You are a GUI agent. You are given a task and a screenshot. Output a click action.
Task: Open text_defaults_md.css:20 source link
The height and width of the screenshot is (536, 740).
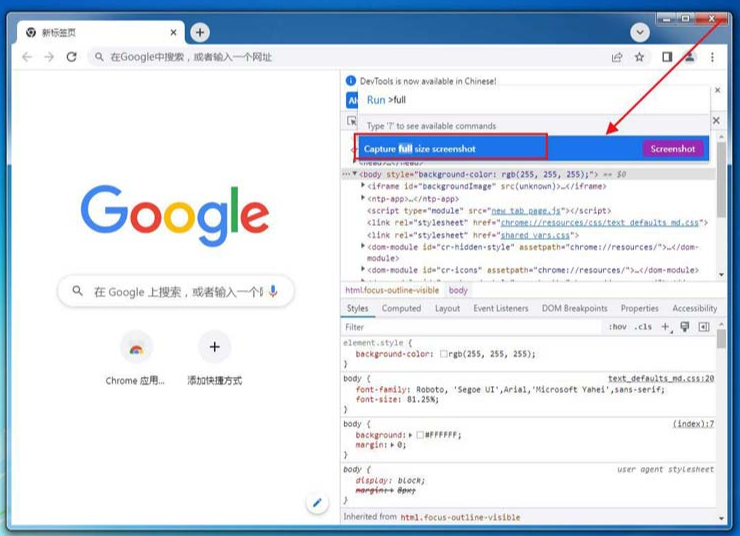click(661, 378)
